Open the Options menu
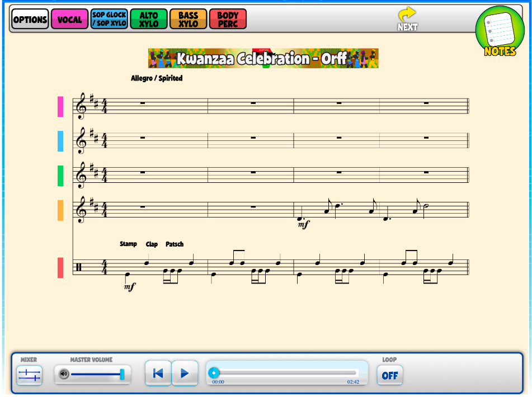Screen dimensions: 532x397 tap(30, 20)
